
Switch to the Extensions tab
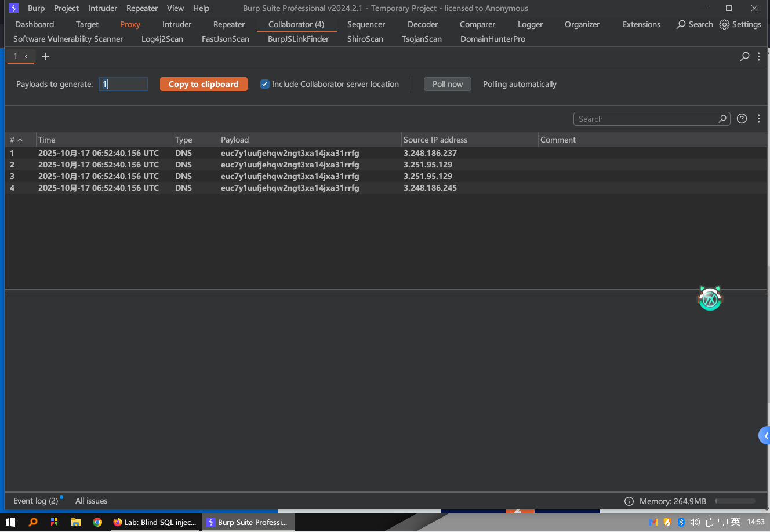[x=641, y=24]
